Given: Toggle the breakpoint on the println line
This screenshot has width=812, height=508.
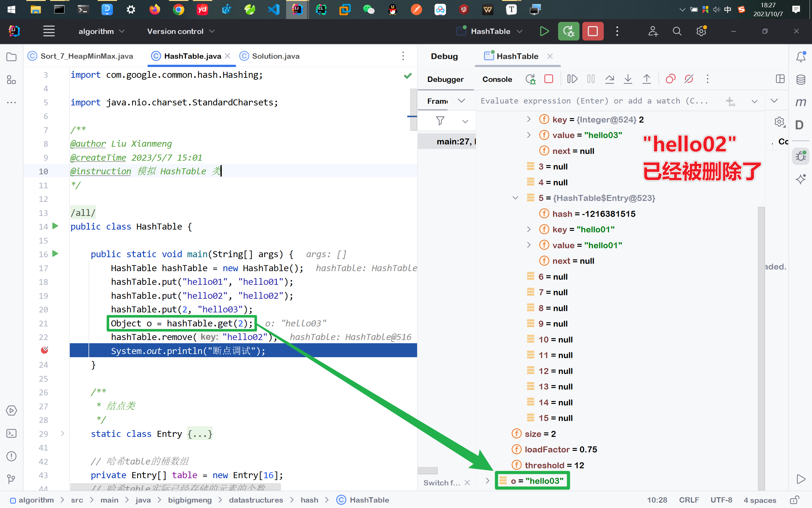Looking at the screenshot, I should [44, 351].
